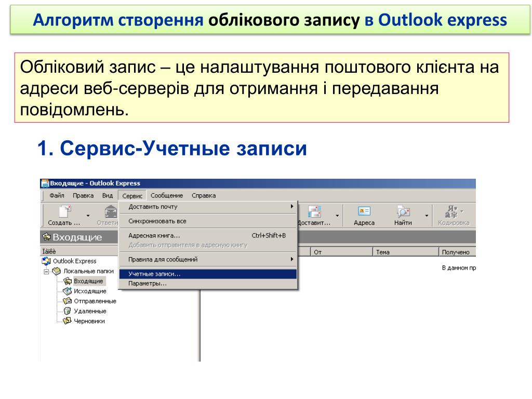This screenshot has height=399, width=532.
Task: Expand the Доставить почту submenu arrow
Action: point(291,206)
